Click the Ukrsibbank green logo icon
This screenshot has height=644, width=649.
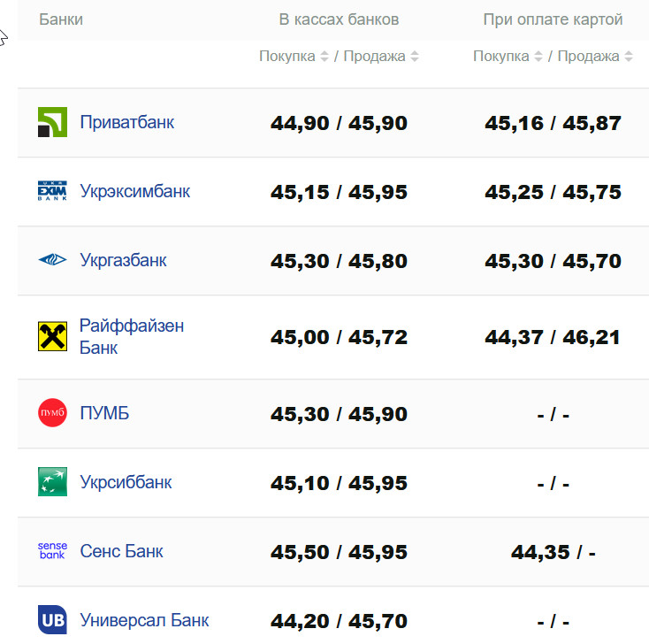[52, 482]
